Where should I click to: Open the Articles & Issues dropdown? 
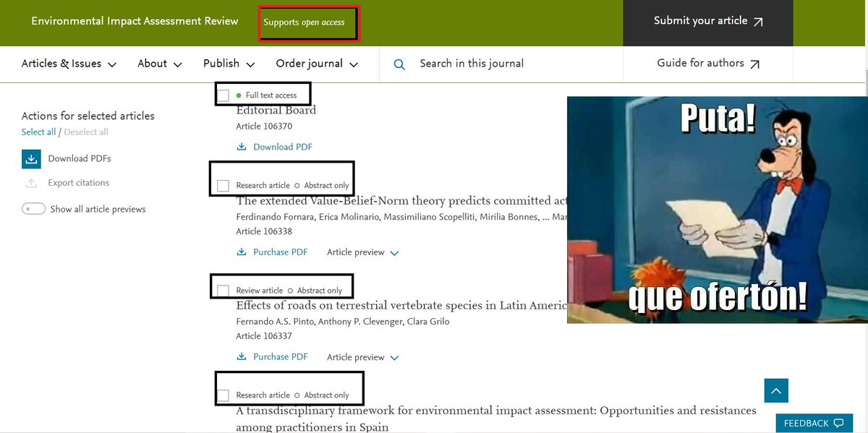(69, 64)
